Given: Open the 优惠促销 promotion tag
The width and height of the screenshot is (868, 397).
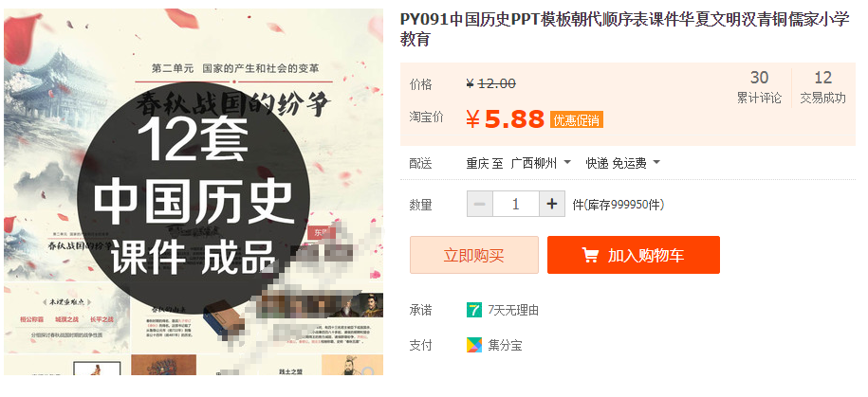Looking at the screenshot, I should point(576,120).
